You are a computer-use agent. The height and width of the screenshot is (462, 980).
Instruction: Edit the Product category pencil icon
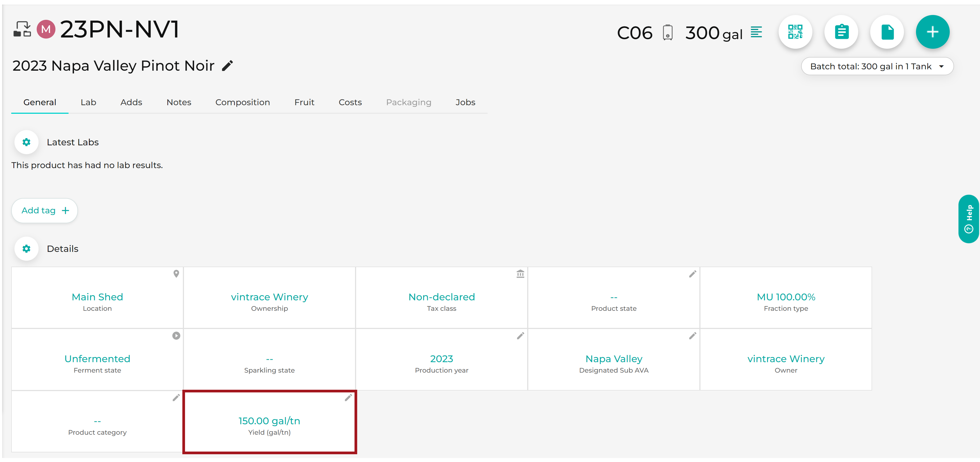click(x=176, y=398)
